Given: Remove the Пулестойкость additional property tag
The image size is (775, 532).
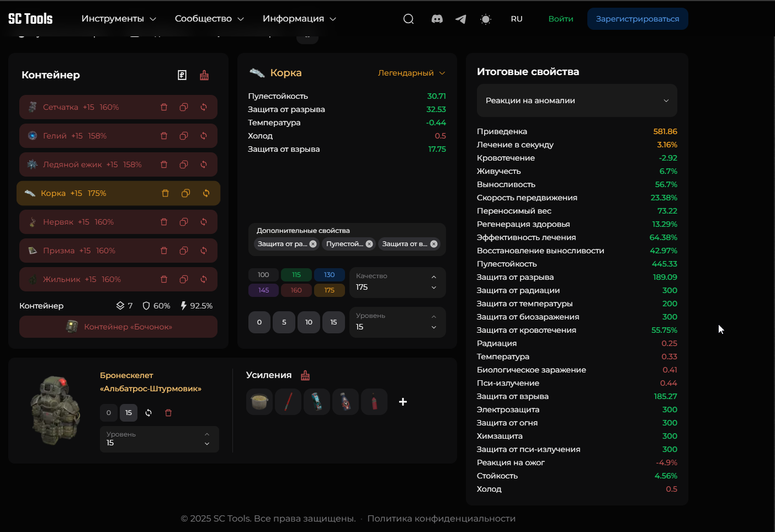Looking at the screenshot, I should pos(369,244).
